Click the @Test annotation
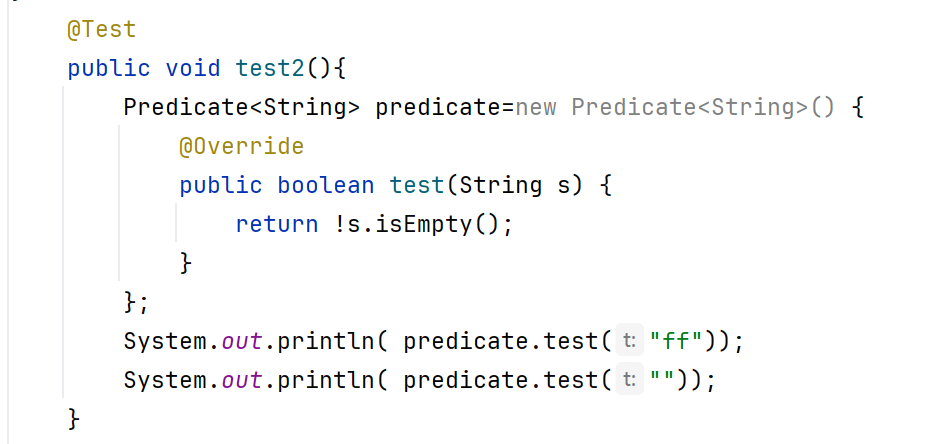 (x=101, y=30)
